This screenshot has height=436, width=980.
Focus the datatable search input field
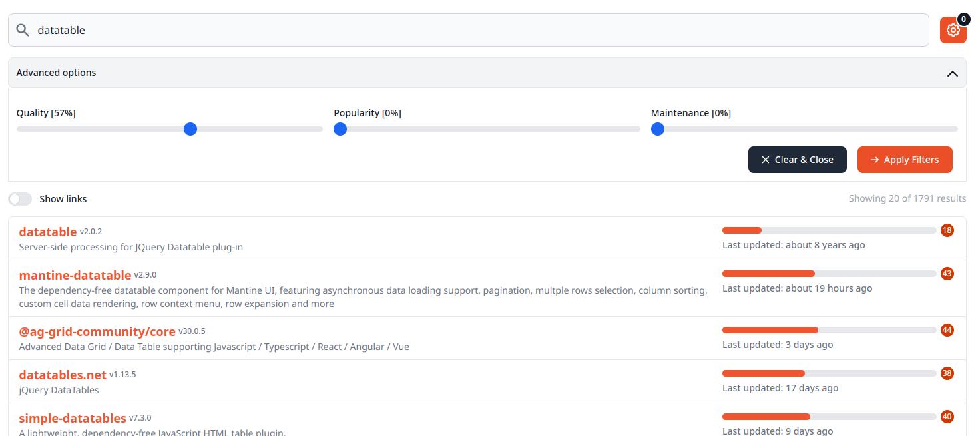[x=466, y=30]
